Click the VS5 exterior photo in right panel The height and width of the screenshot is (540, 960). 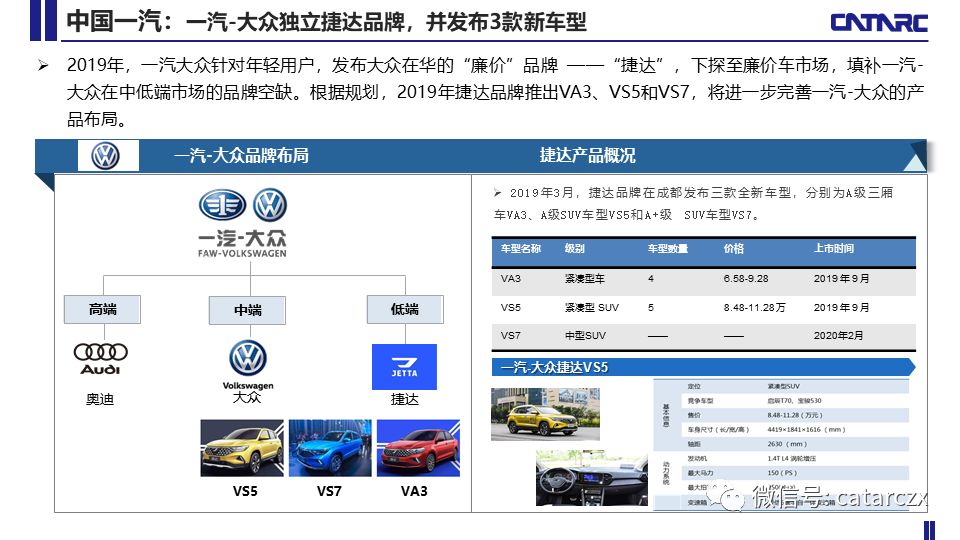545,413
